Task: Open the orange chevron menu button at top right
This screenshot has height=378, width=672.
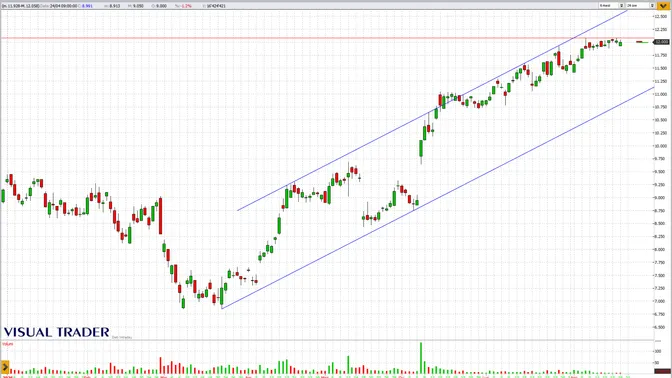Action: (x=663, y=6)
